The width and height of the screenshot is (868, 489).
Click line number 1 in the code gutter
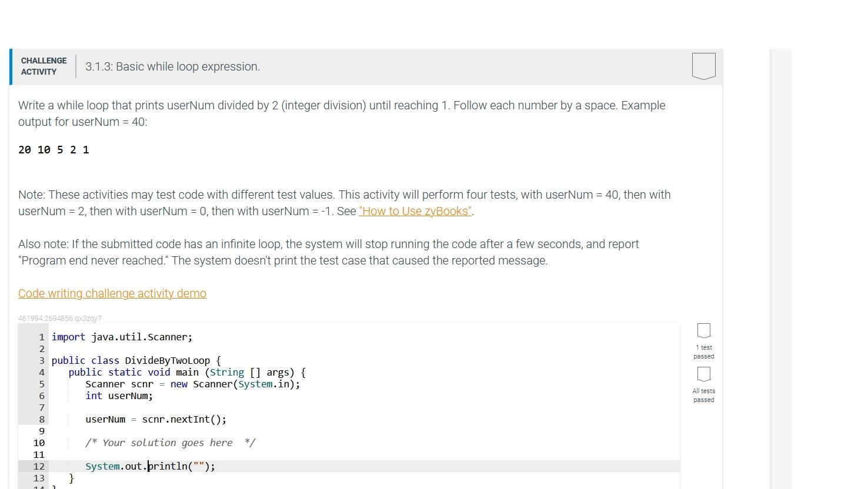click(x=41, y=337)
